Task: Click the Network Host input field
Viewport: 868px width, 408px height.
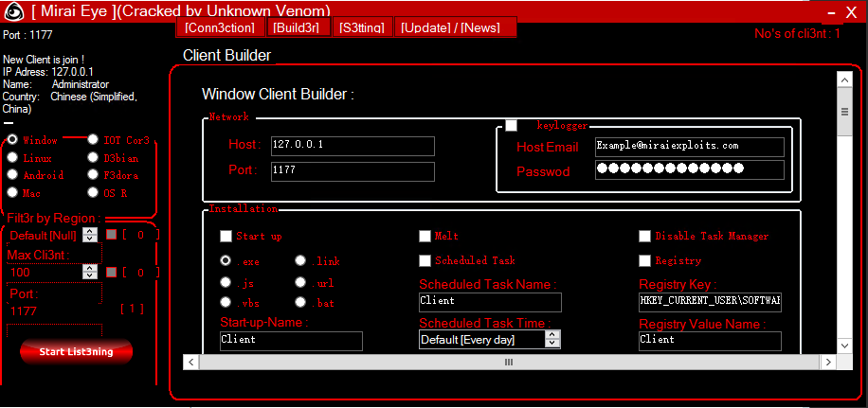Action: click(353, 146)
